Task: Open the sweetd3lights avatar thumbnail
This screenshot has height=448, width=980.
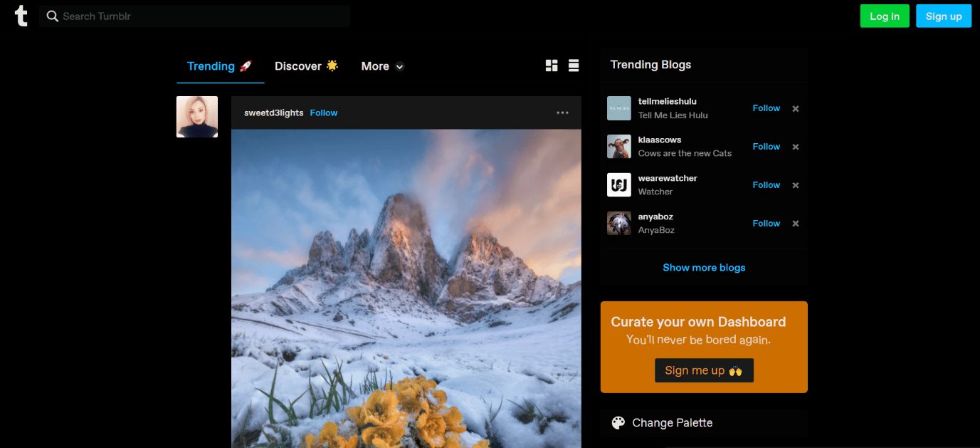Action: [x=197, y=117]
